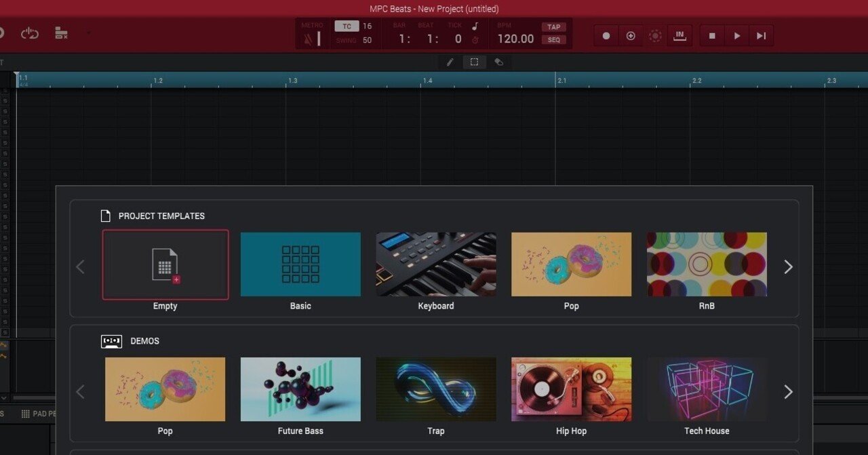This screenshot has width=868, height=455.
Task: Choose the RnB project template
Action: 707,264
